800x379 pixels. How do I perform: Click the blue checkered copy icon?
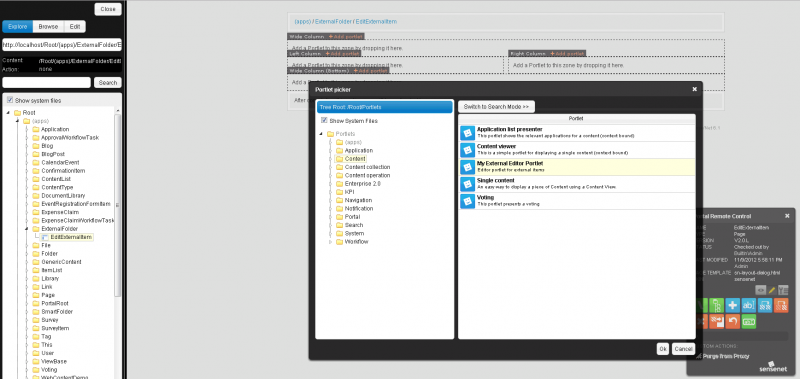[765, 306]
